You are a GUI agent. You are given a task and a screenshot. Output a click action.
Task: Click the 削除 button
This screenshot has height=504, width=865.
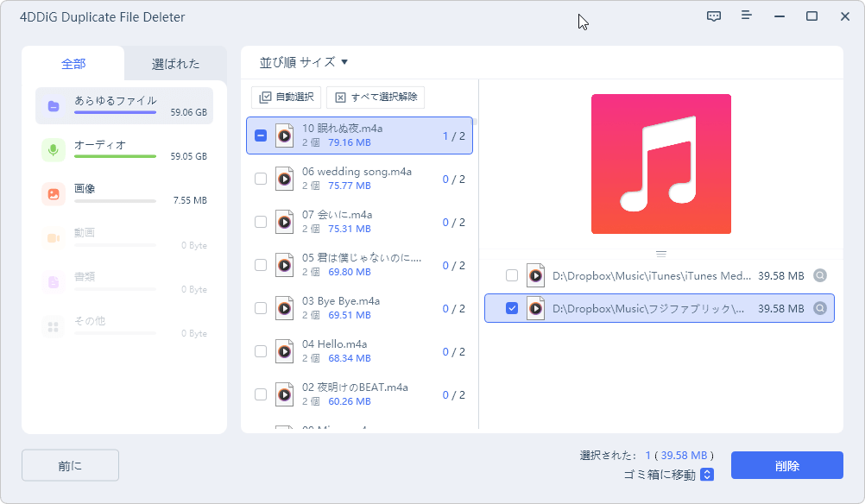click(x=787, y=465)
